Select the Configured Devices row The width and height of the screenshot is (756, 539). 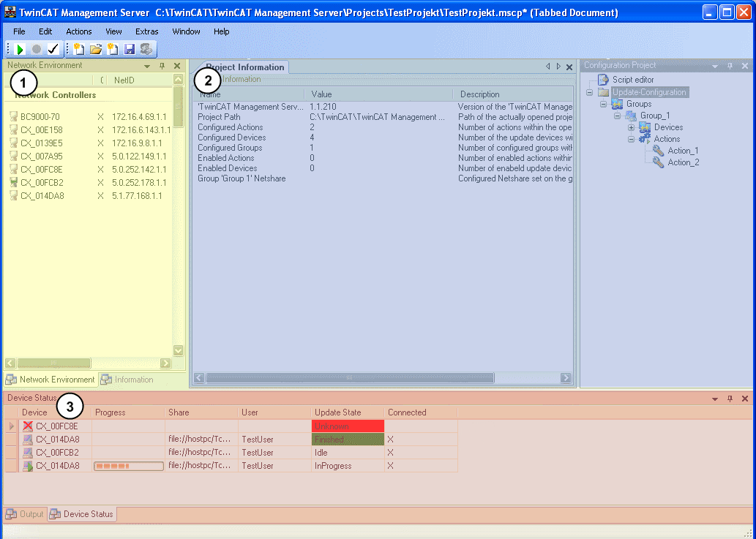(383, 137)
